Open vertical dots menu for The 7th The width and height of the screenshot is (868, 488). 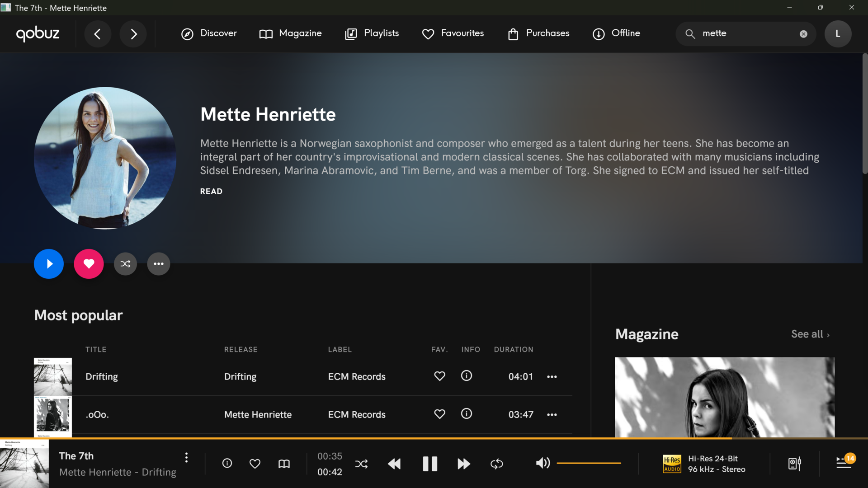[186, 458]
